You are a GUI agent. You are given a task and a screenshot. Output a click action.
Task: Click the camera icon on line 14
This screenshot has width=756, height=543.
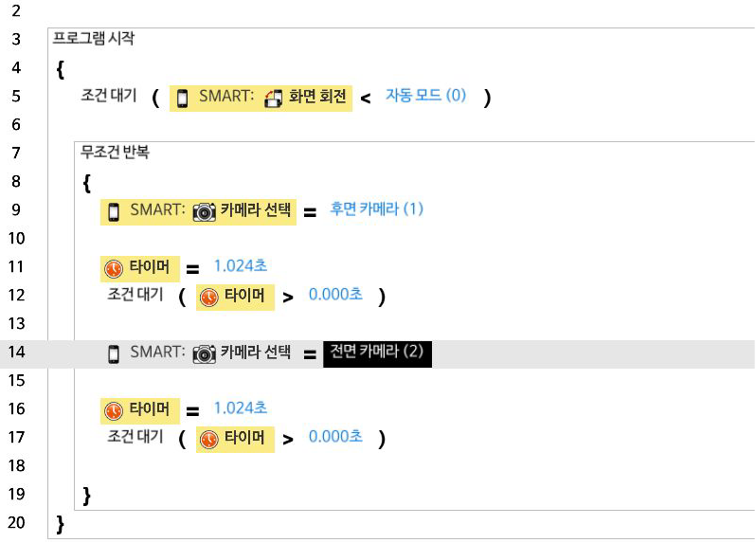click(x=204, y=353)
